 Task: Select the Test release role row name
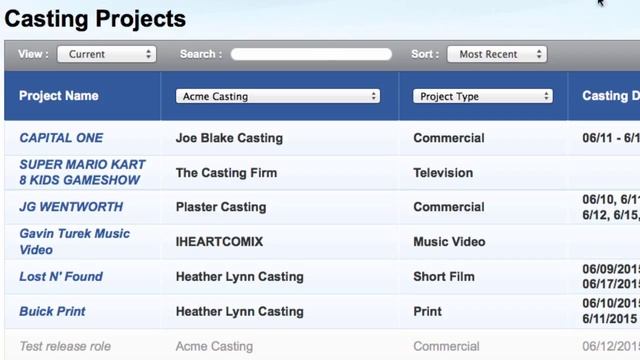point(65,346)
